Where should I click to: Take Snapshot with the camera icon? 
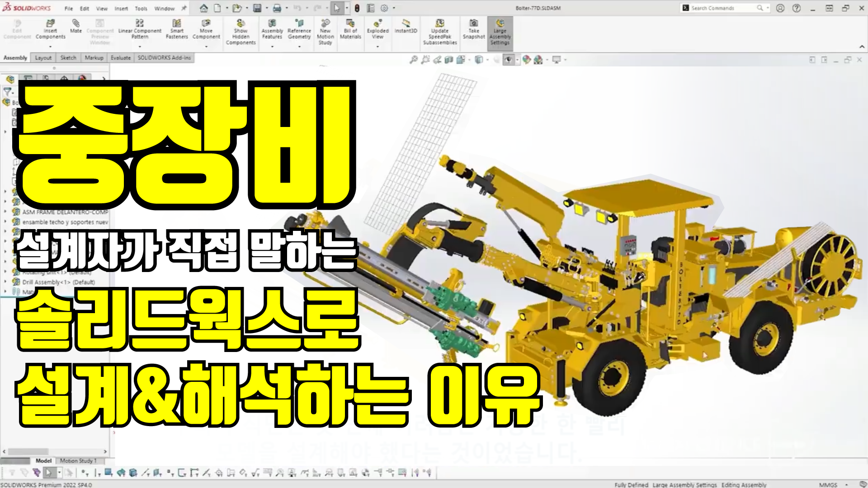pyautogui.click(x=474, y=29)
